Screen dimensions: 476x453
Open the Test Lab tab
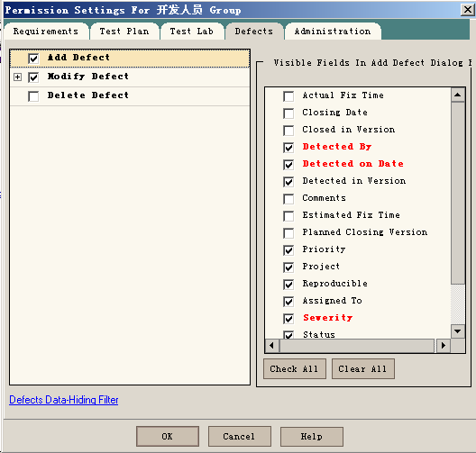[x=191, y=32]
